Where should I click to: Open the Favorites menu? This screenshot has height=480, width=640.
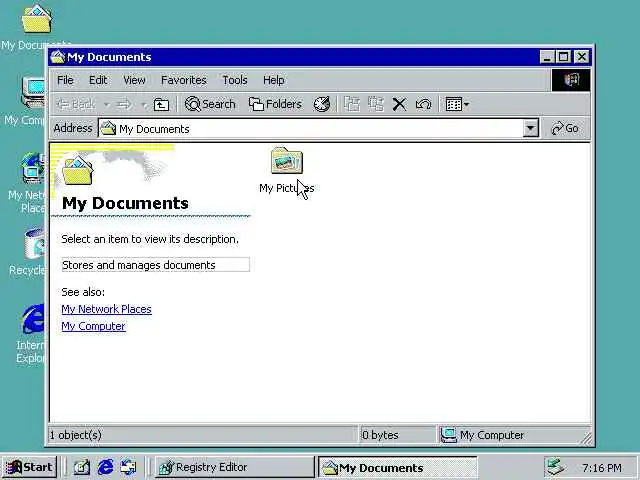click(x=184, y=80)
